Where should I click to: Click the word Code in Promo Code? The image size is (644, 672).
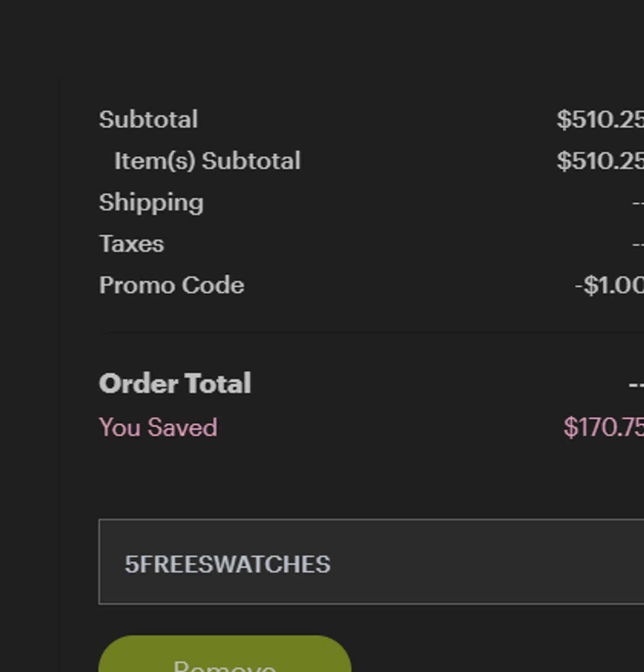click(x=213, y=285)
